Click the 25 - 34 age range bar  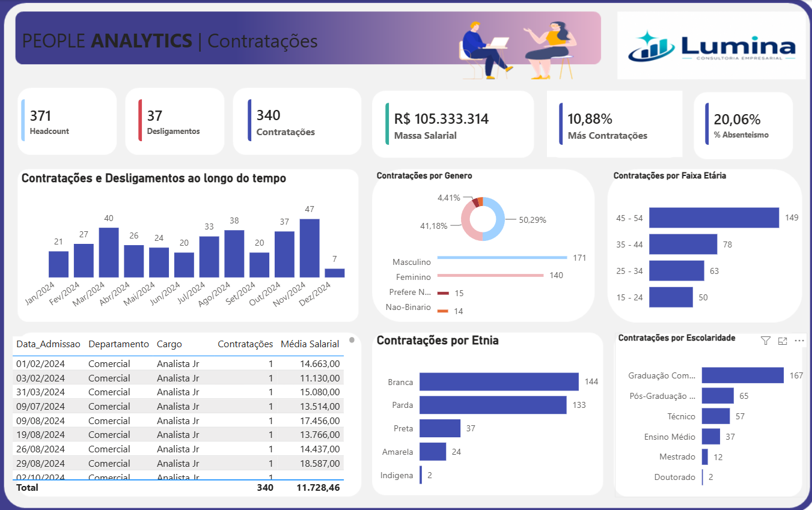tap(677, 270)
